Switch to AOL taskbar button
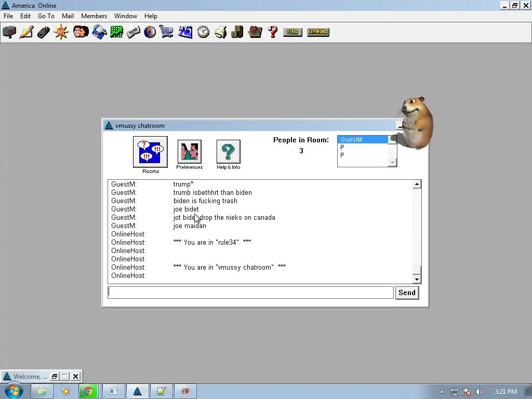The image size is (532, 399). [137, 391]
